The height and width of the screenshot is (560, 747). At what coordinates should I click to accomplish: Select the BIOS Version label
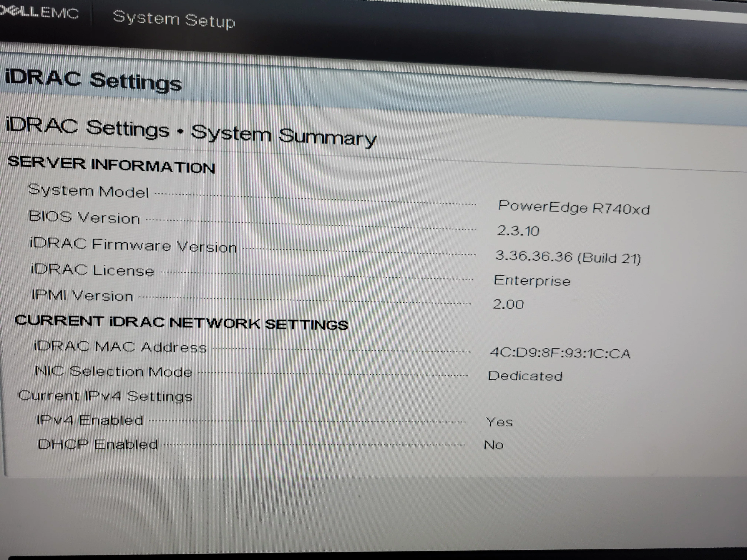[84, 217]
